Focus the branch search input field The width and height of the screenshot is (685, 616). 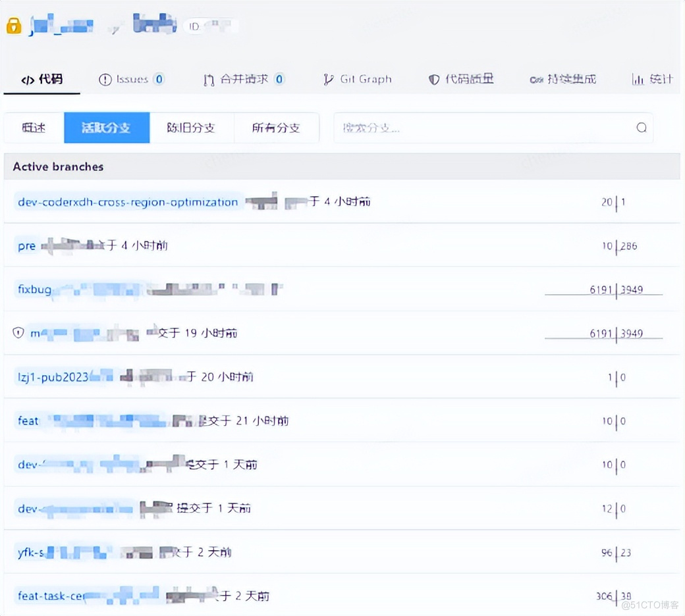(484, 128)
